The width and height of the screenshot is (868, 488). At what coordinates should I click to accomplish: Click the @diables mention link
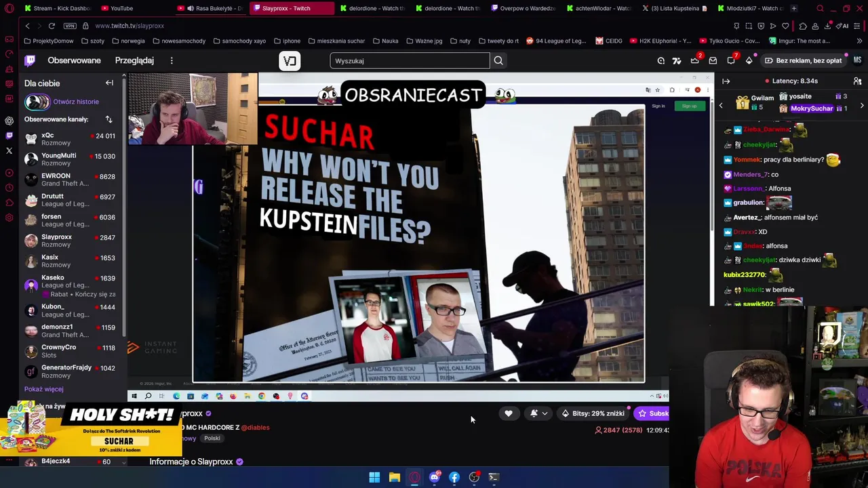[x=255, y=428]
